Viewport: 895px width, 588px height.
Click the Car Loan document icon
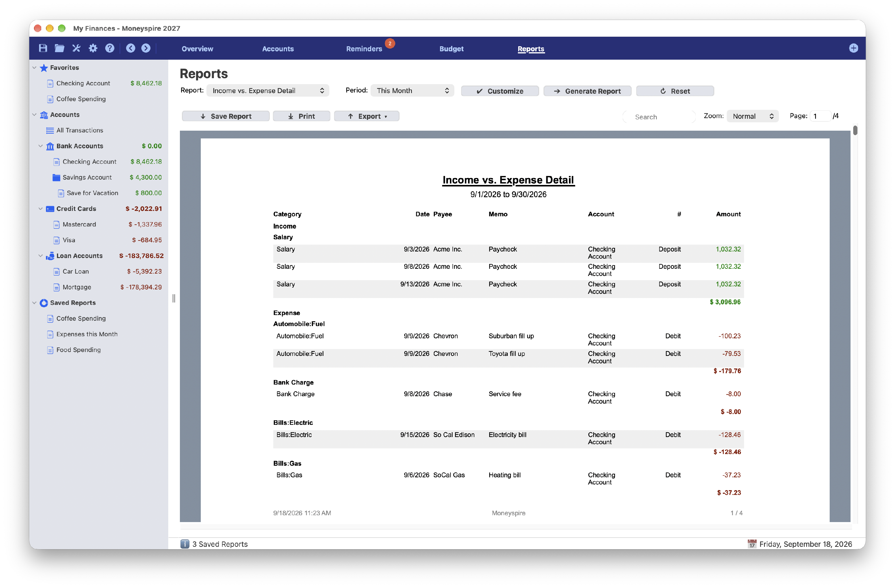pyautogui.click(x=56, y=271)
